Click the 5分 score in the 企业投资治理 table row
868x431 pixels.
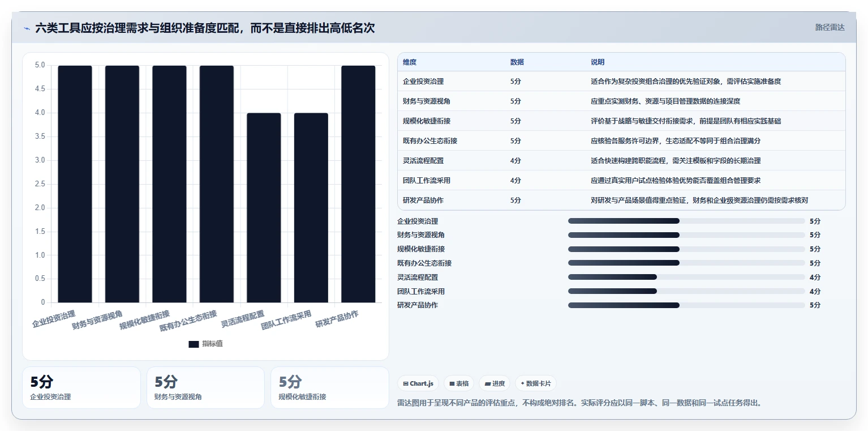(x=515, y=82)
